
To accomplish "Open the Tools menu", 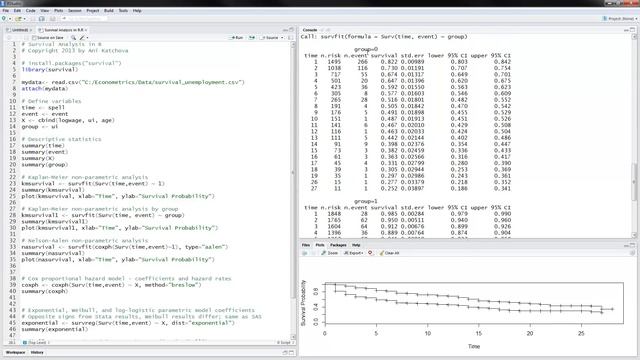I will (x=123, y=11).
